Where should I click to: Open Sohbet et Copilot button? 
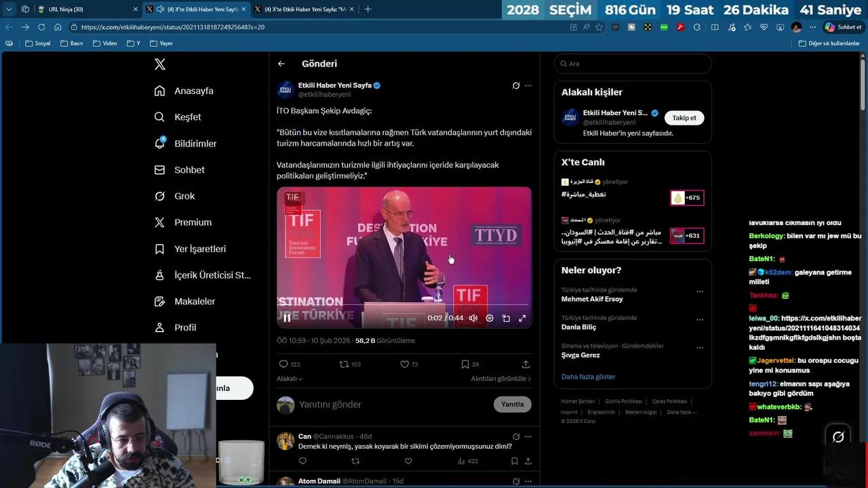coord(843,27)
